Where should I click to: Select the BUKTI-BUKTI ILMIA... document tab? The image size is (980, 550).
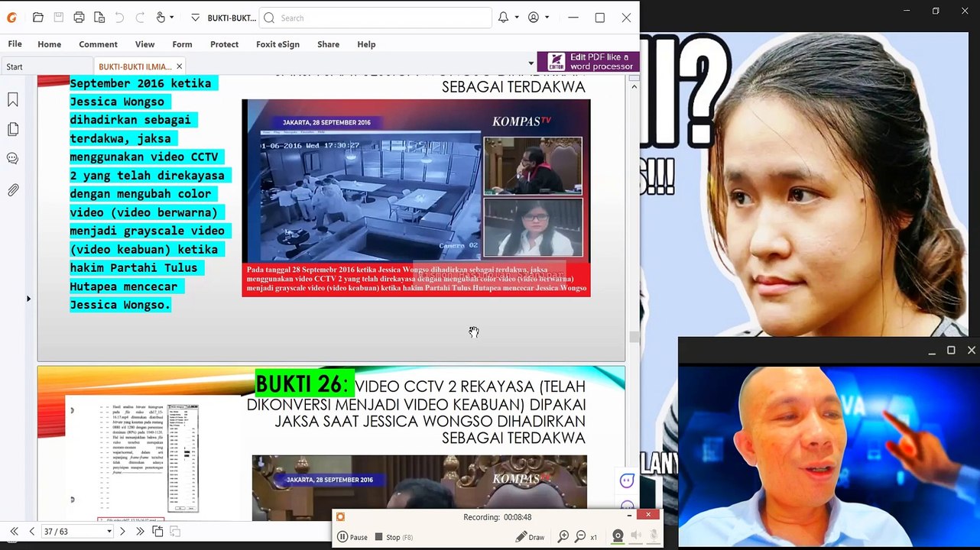pyautogui.click(x=135, y=66)
